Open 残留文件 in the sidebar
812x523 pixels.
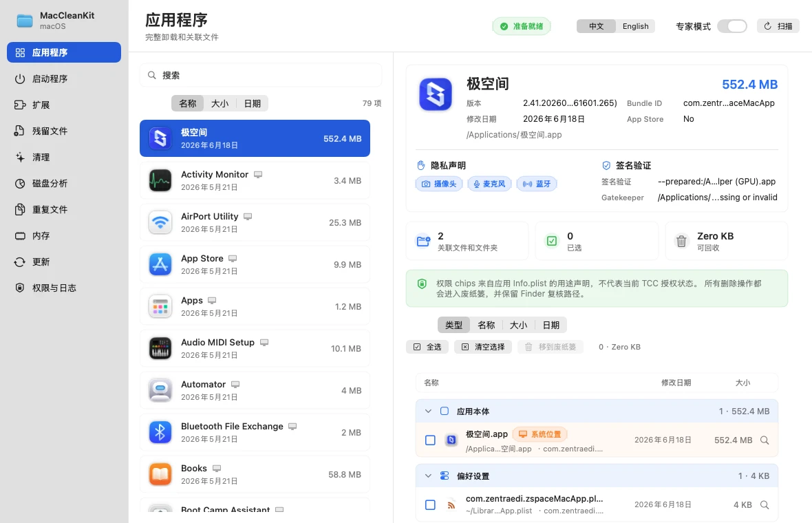64,131
